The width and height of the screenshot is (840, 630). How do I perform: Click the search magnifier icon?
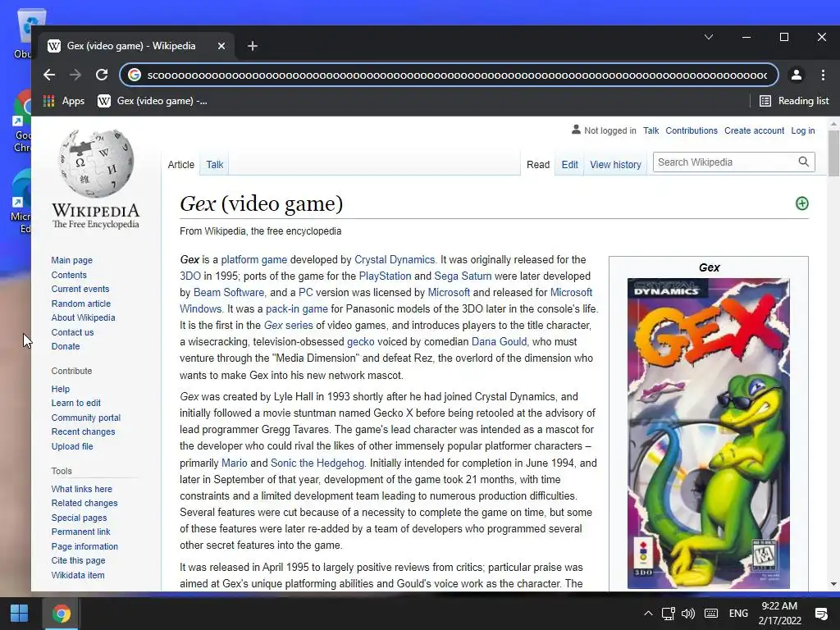804,162
